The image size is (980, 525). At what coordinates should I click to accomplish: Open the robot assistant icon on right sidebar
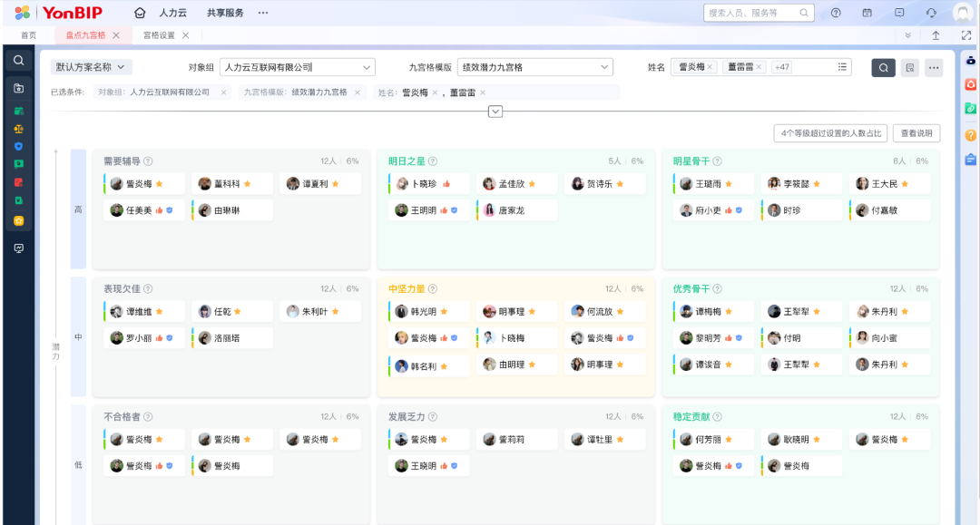pyautogui.click(x=970, y=61)
